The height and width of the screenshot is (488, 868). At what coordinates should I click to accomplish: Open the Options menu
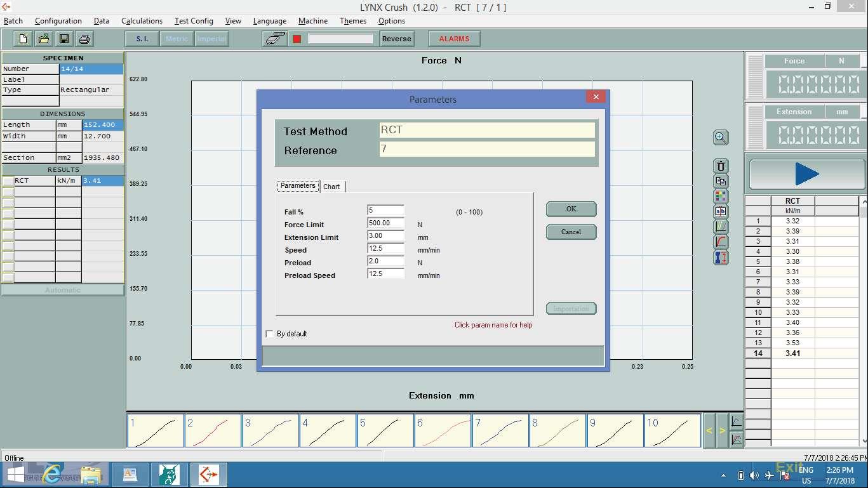point(392,21)
